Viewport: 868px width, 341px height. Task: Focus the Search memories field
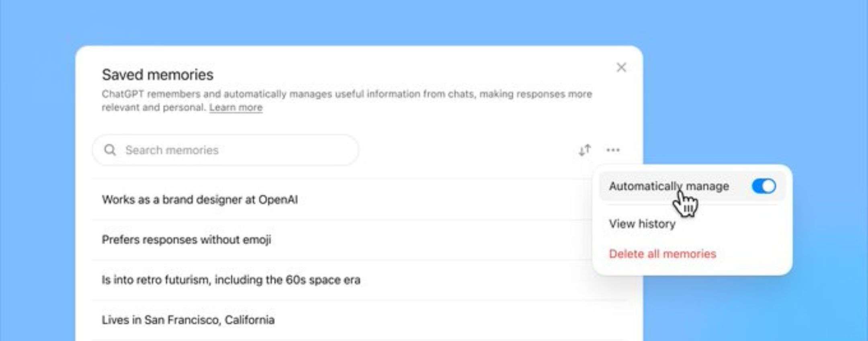click(233, 150)
